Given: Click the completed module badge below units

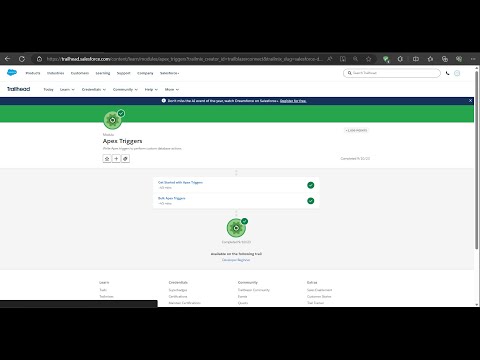Looking at the screenshot, I should (236, 228).
